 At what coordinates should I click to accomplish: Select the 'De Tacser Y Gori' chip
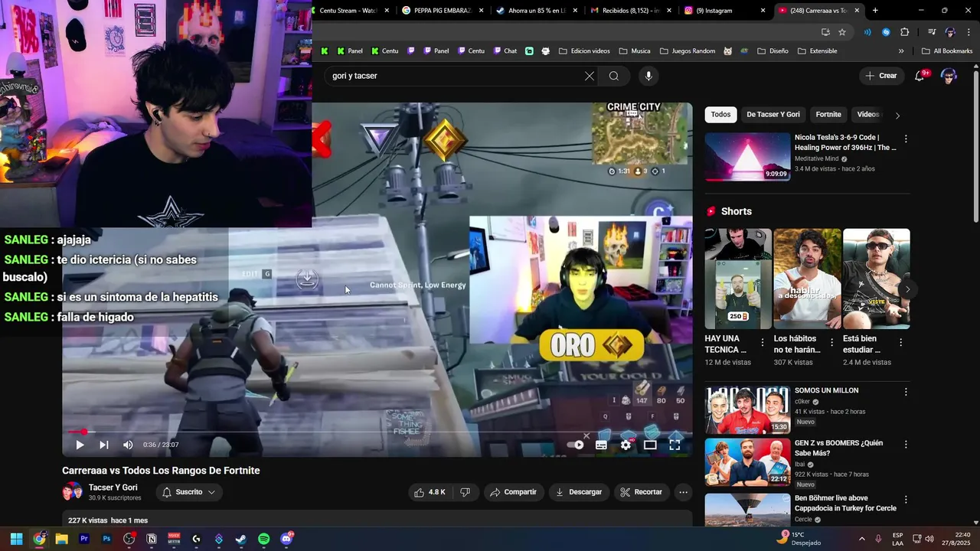click(x=773, y=115)
